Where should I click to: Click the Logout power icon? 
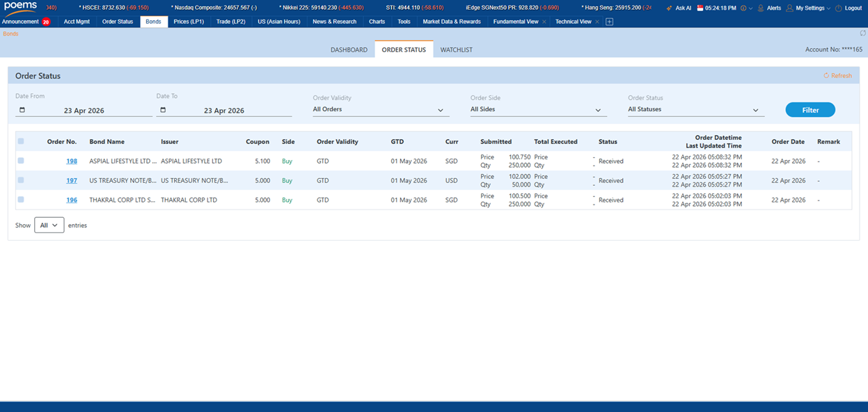point(838,8)
